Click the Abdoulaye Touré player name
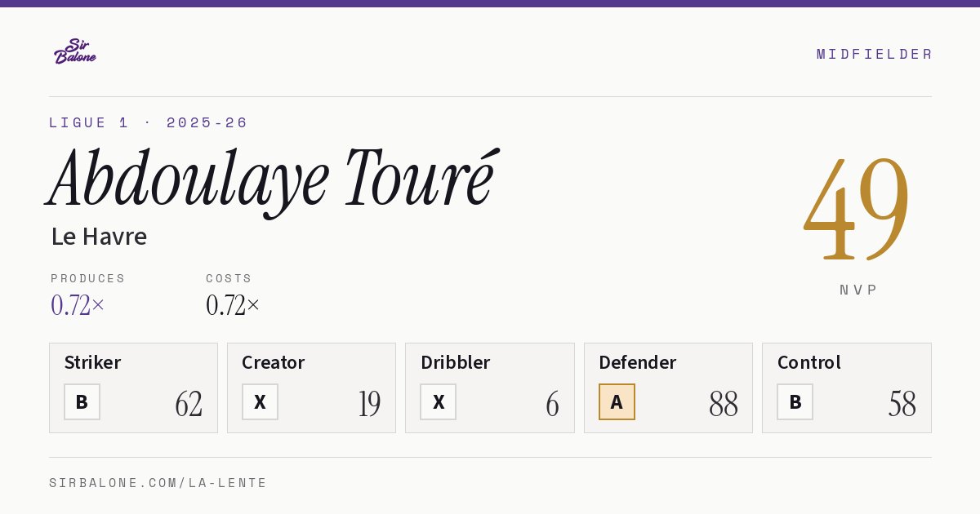Screen dimensions: 980x514 (x=272, y=180)
